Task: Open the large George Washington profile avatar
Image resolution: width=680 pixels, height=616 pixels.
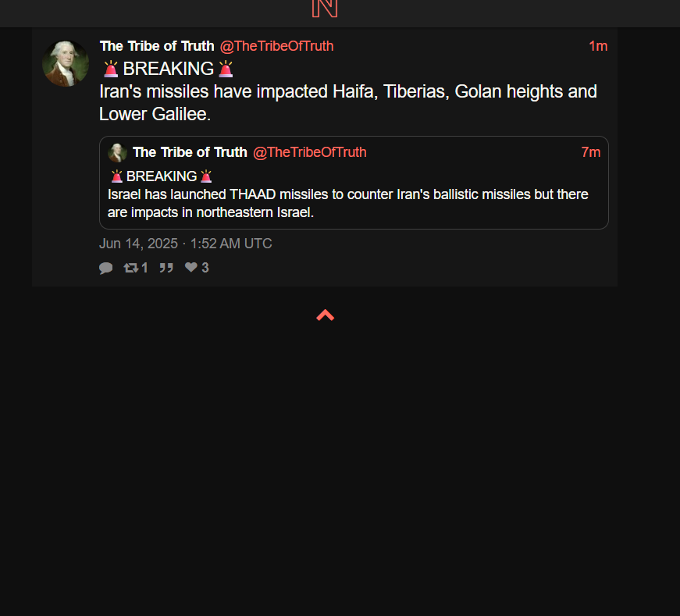Action: point(66,64)
